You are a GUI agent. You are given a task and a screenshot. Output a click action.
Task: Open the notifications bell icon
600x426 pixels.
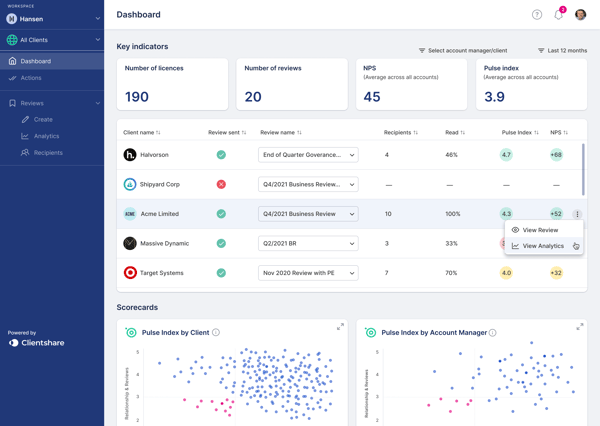point(559,15)
